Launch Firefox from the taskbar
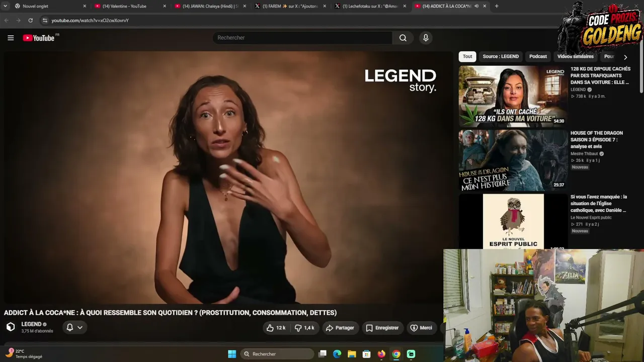The width and height of the screenshot is (644, 362). coord(381,354)
